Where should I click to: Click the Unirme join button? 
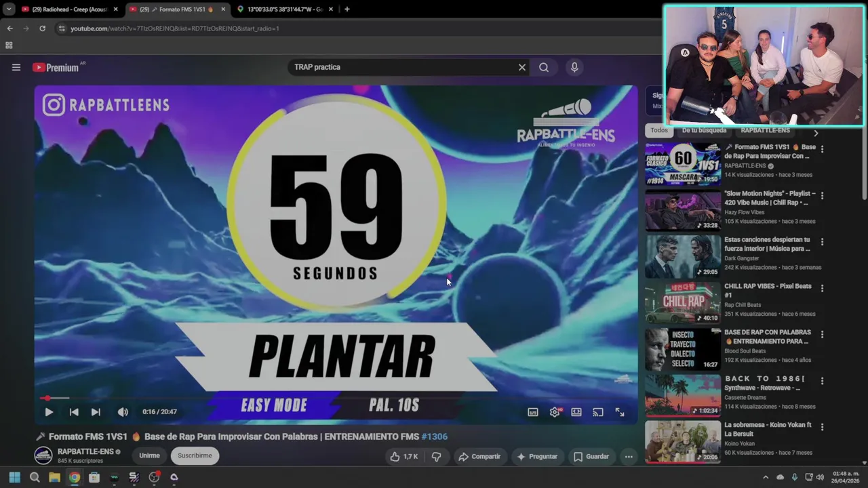149,455
